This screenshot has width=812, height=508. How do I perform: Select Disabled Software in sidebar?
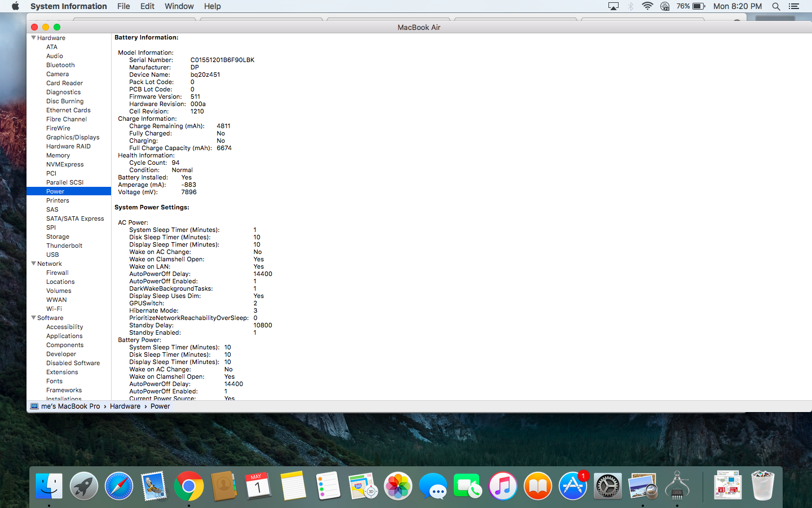[73, 363]
